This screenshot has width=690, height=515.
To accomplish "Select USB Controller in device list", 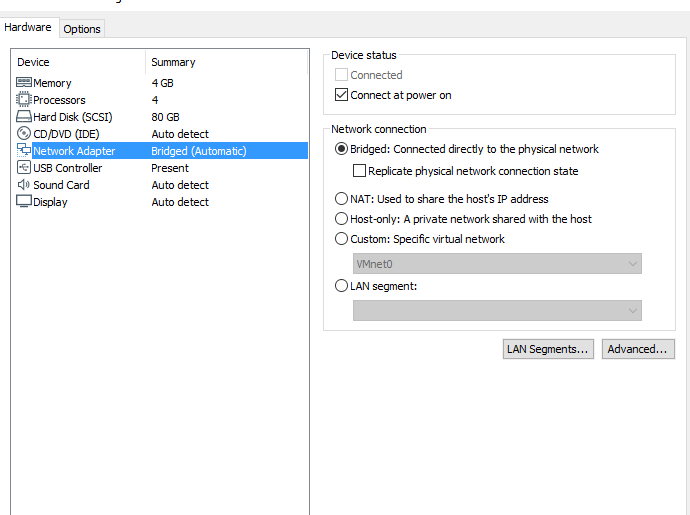I will point(67,168).
